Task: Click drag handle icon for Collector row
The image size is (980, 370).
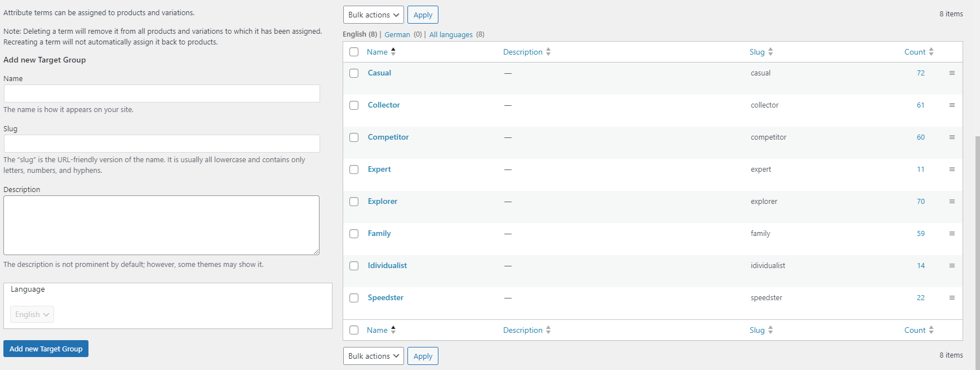Action: click(952, 105)
